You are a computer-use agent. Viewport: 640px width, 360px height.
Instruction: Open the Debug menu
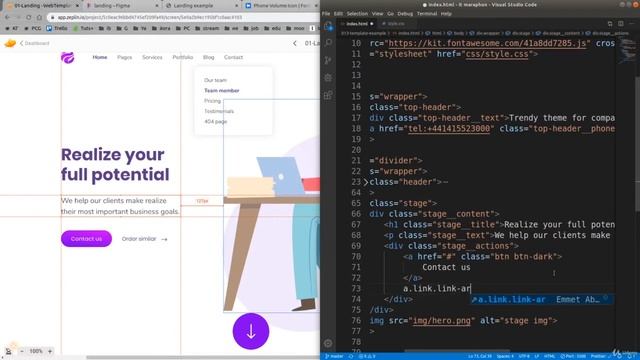(x=405, y=13)
